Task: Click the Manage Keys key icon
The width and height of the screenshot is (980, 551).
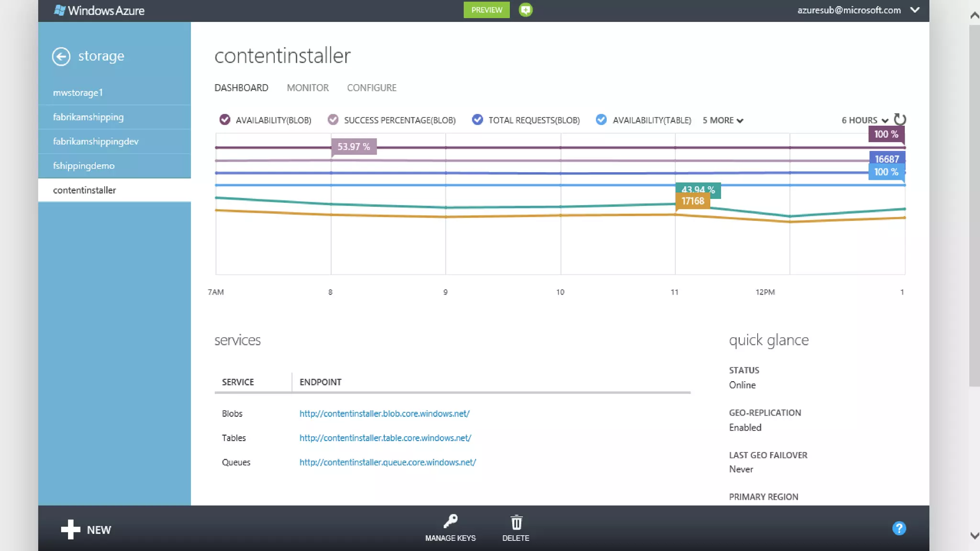Action: click(x=450, y=521)
